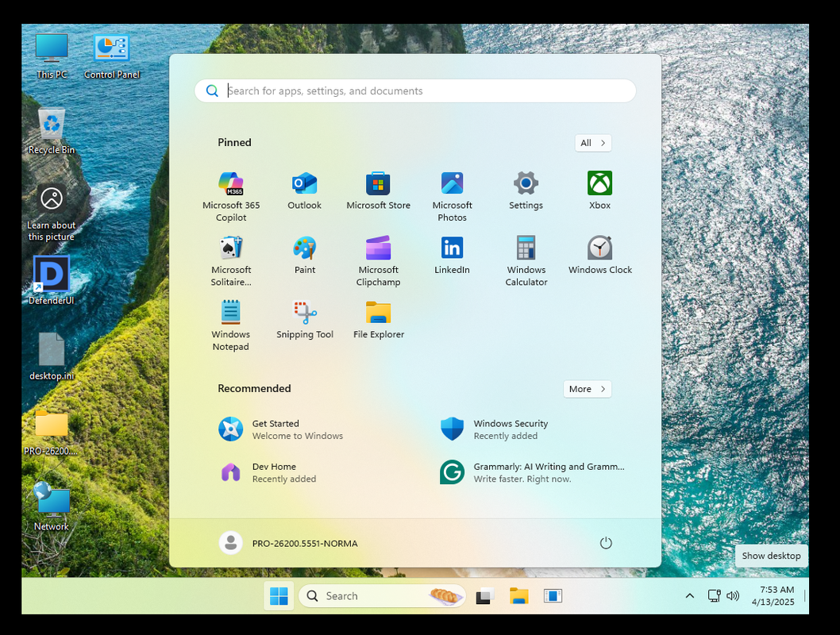Open Windows Clock app
The width and height of the screenshot is (840, 635).
point(600,256)
